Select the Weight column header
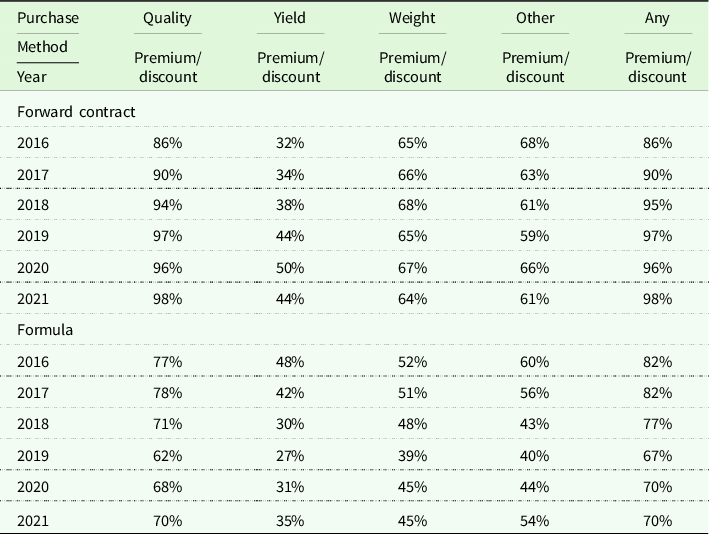Viewport: 709px width, 534px height. (x=411, y=18)
